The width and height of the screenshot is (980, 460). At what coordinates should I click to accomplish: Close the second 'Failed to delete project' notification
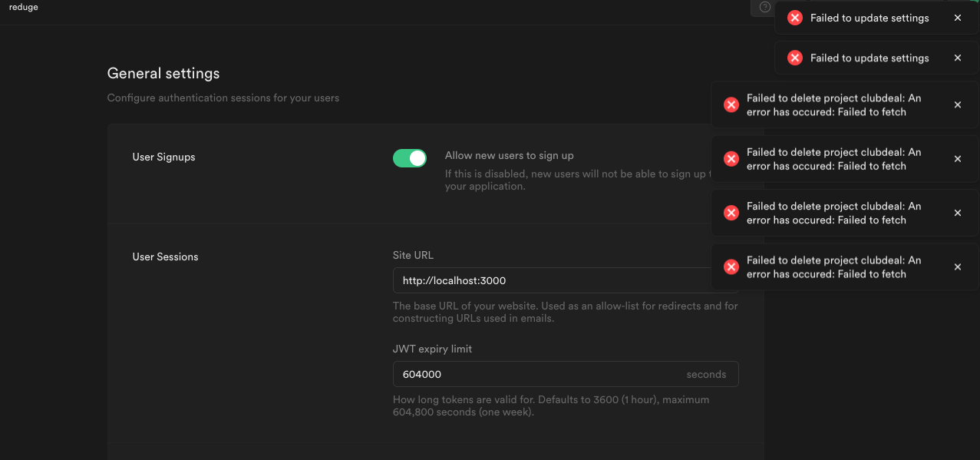coord(957,159)
